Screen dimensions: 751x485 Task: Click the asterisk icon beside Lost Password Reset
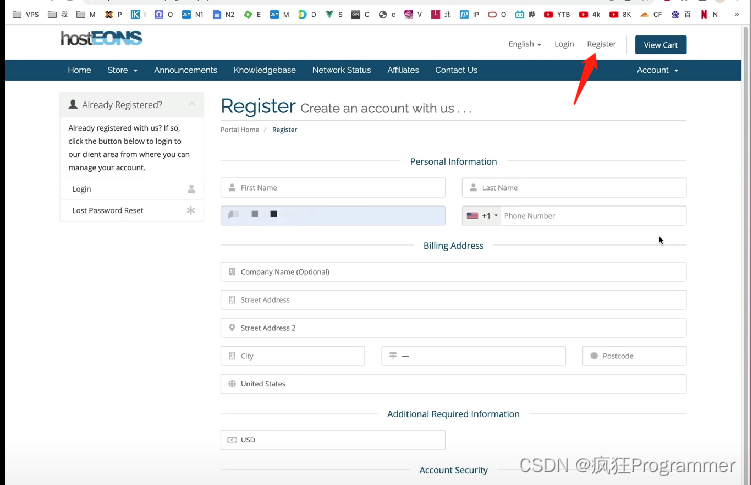click(191, 211)
